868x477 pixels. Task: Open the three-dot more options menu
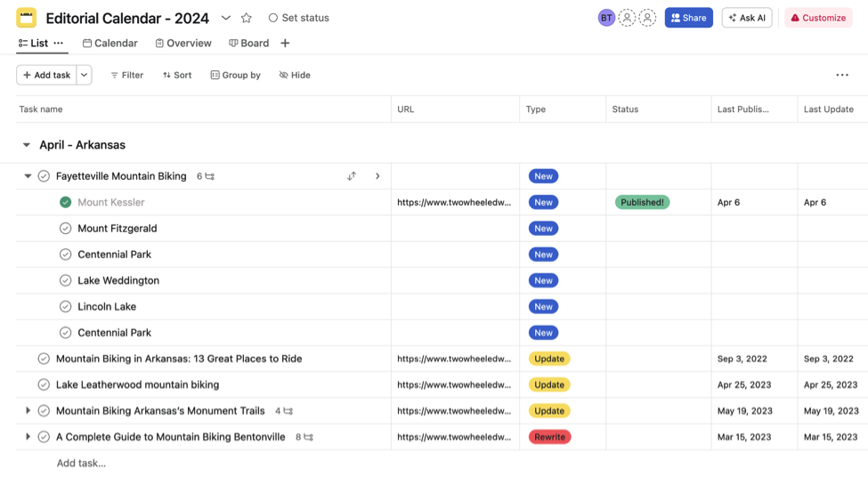point(841,76)
